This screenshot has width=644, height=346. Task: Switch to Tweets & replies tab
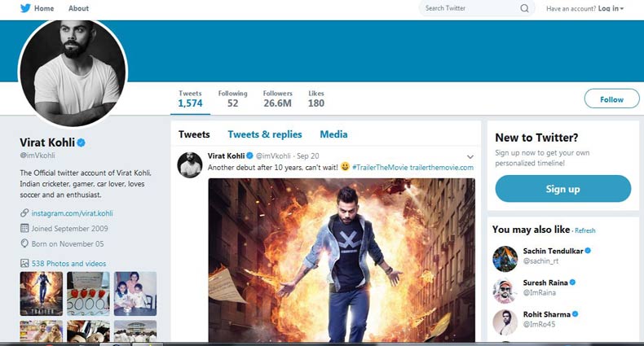click(264, 134)
